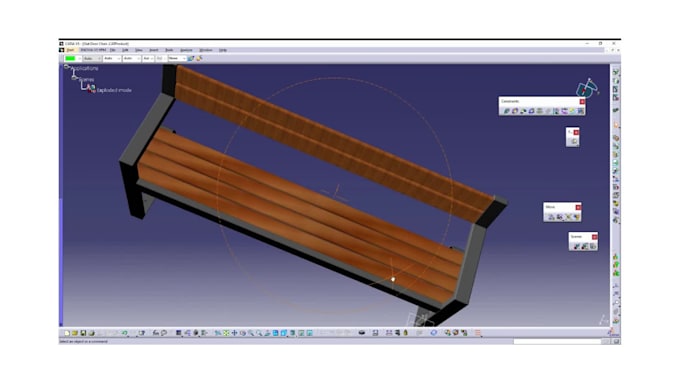The image size is (680, 383).
Task: Open the first Auto graphic properties dropdown
Action: click(92, 59)
